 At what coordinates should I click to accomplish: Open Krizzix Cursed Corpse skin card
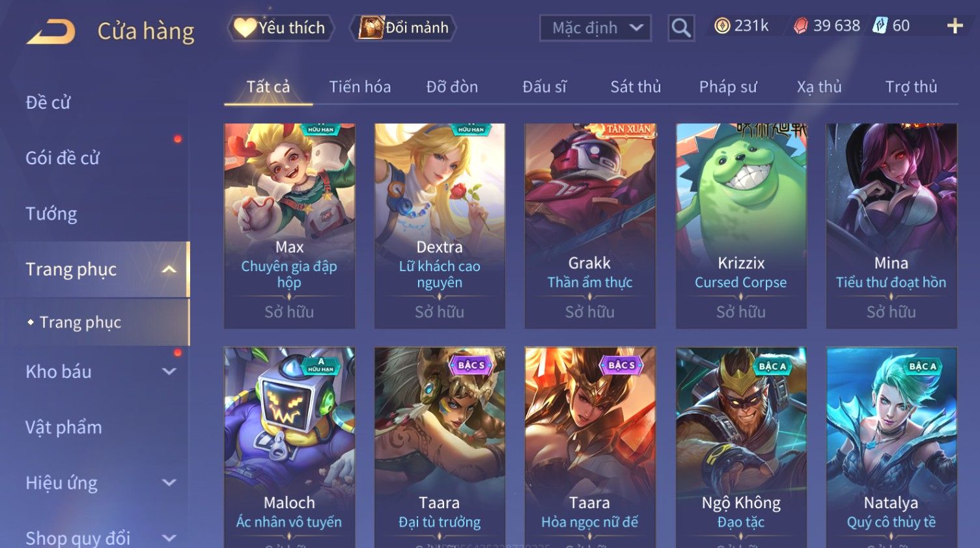[740, 225]
